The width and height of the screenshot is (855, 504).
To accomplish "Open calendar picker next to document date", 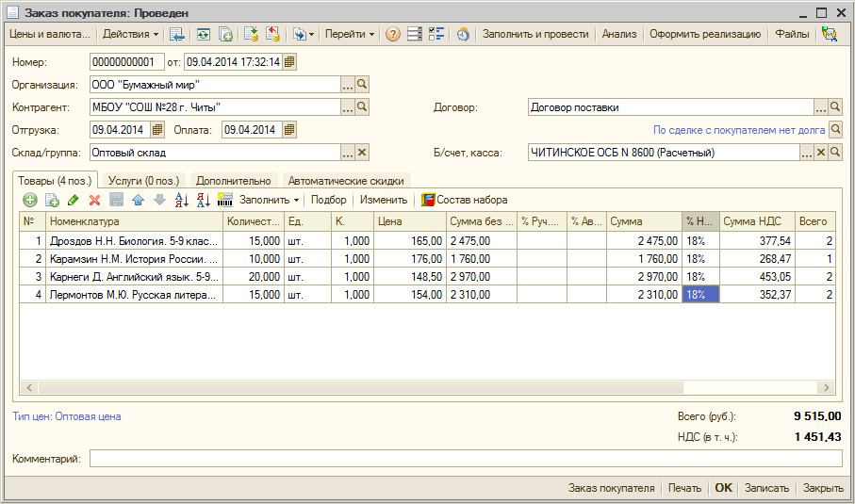I will tap(289, 62).
